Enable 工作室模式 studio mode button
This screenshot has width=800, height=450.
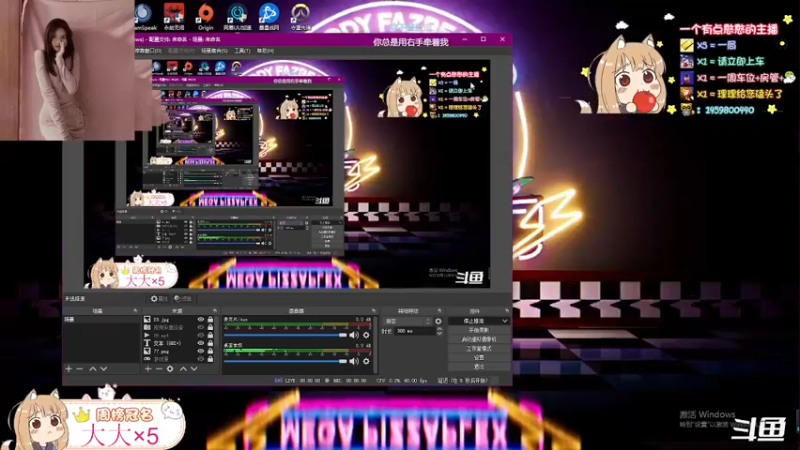pyautogui.click(x=479, y=348)
